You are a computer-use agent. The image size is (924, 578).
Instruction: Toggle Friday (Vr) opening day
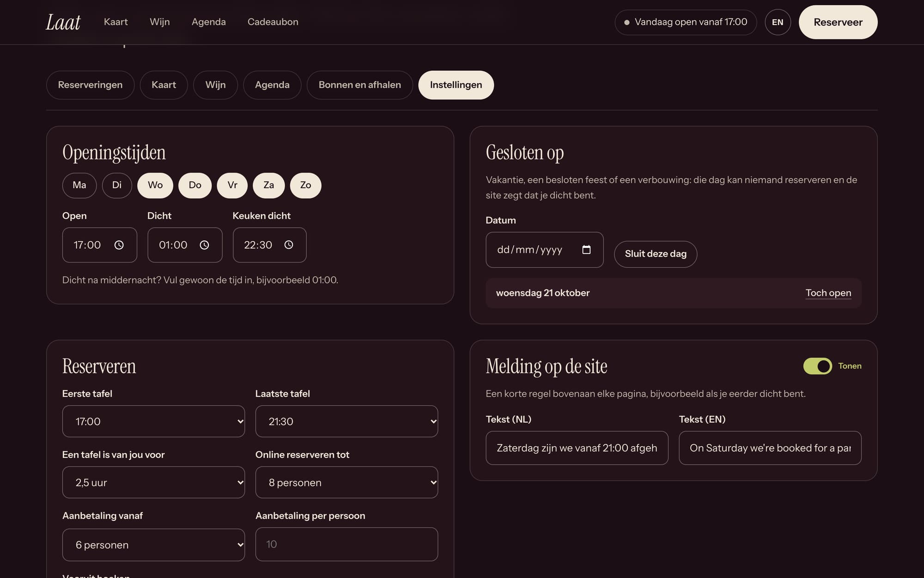click(x=232, y=185)
